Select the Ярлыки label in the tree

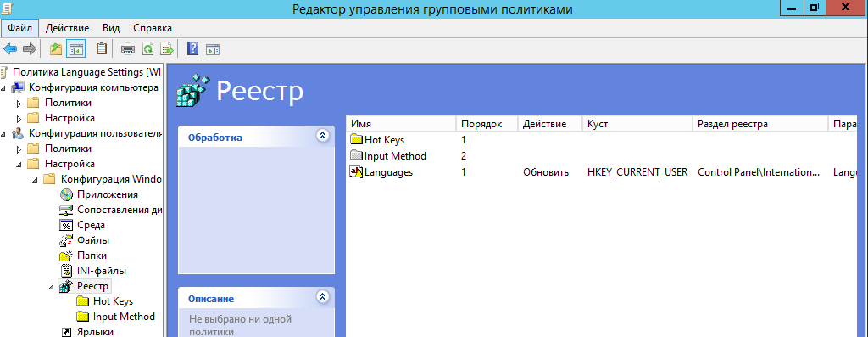point(95,332)
